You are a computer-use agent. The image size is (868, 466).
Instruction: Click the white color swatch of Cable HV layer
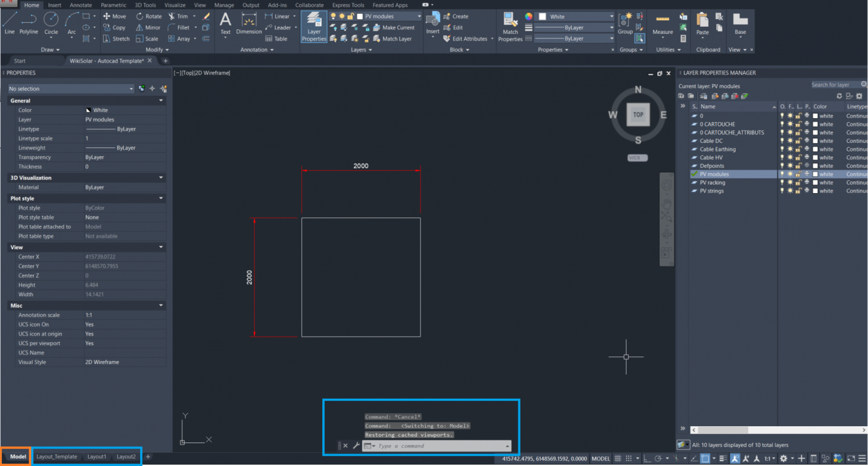tap(815, 157)
